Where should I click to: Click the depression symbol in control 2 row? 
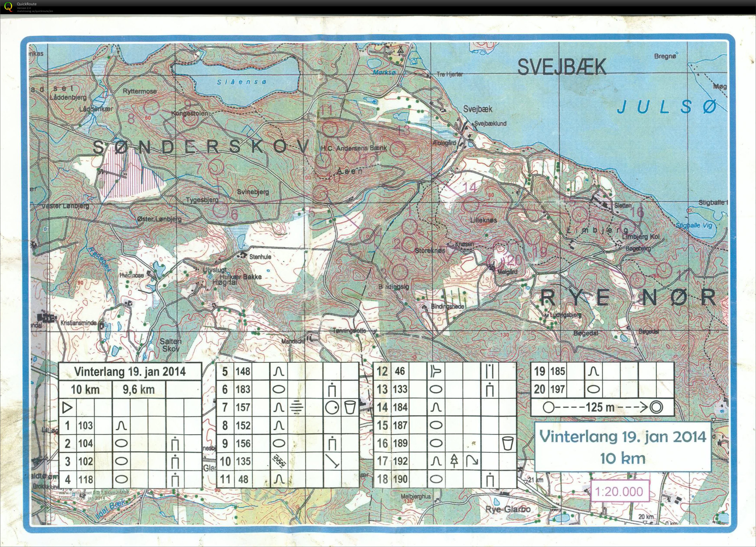pyautogui.click(x=121, y=443)
